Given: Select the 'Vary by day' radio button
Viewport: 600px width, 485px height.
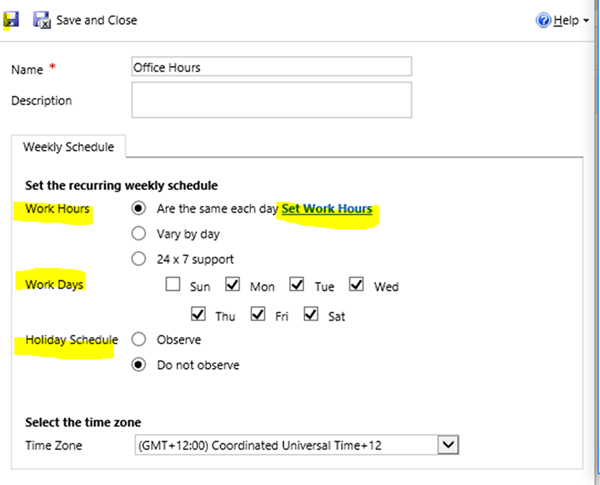Looking at the screenshot, I should (x=139, y=233).
